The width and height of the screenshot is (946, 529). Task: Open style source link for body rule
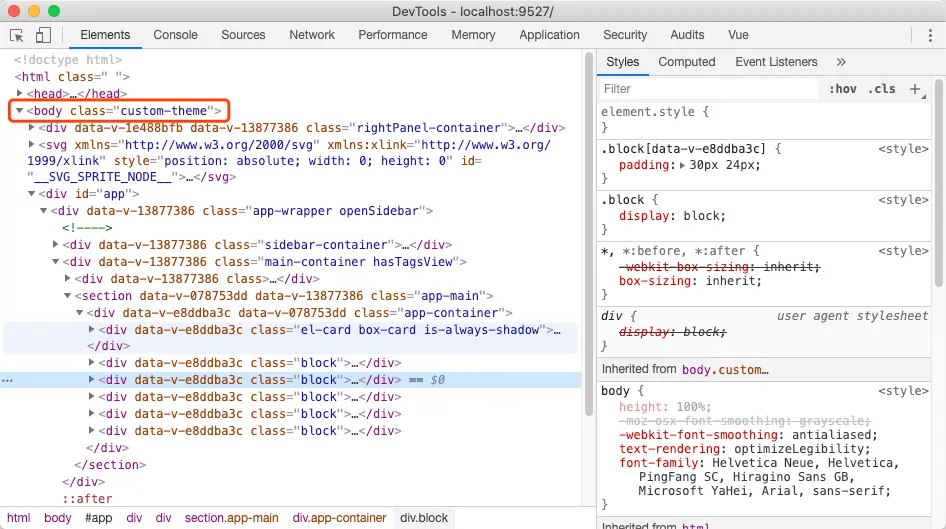coord(903,391)
